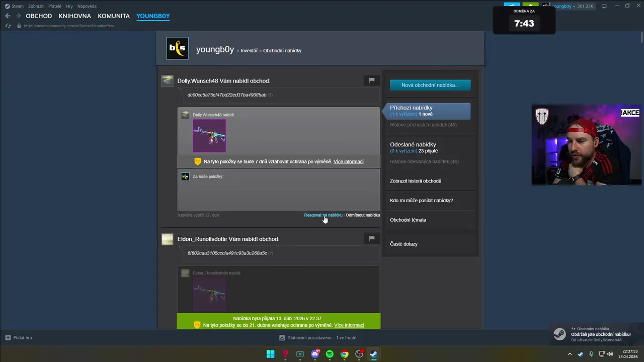Open Big Picture mode monitor icon
Image resolution: width=644 pixels, height=362 pixels.
point(604,6)
